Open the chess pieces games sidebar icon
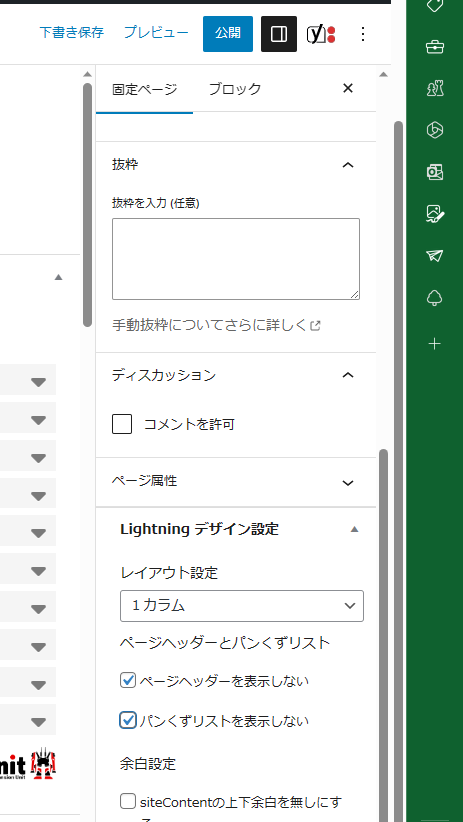This screenshot has width=463, height=822. coord(435,89)
